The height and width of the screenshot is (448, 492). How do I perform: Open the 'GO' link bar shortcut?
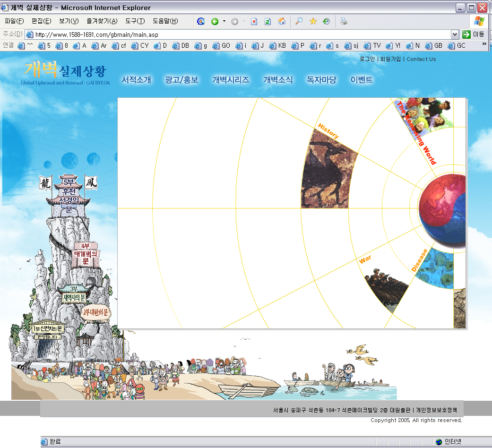point(221,46)
